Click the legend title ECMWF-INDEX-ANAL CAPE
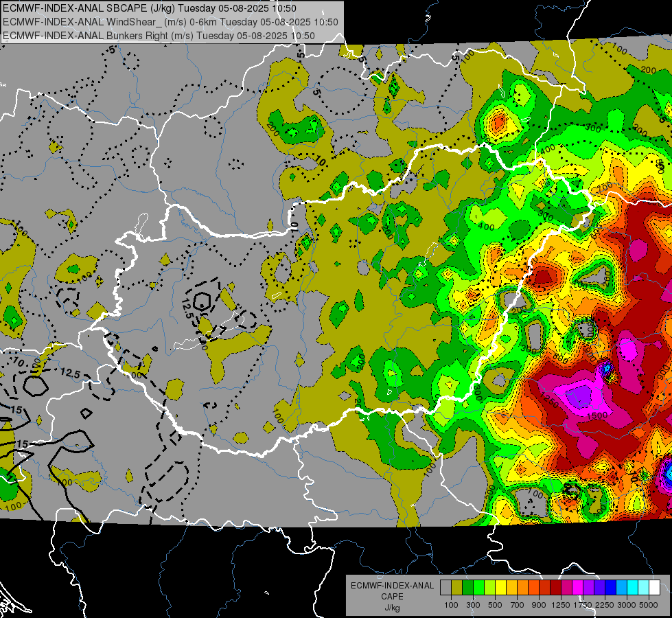Screen dimensions: 672x618 [x=392, y=591]
